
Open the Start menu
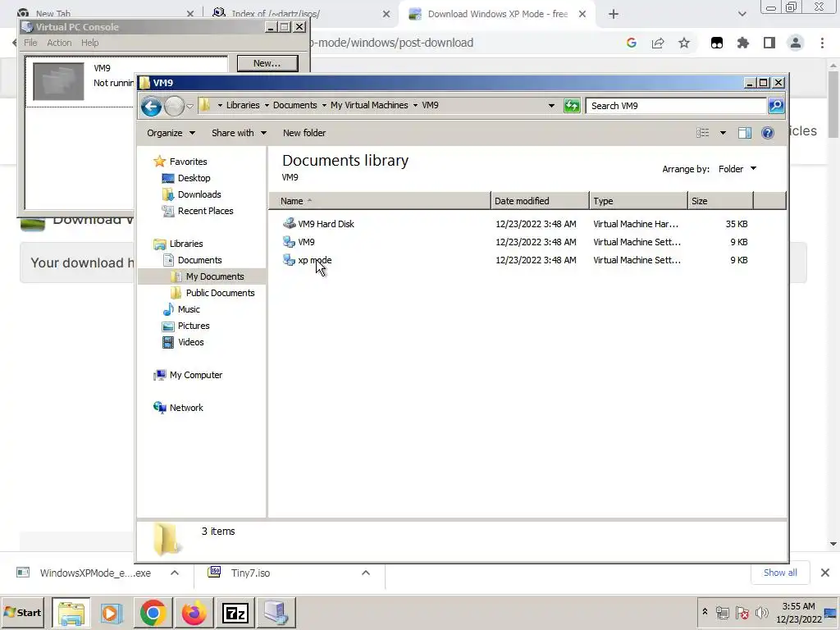(23, 612)
